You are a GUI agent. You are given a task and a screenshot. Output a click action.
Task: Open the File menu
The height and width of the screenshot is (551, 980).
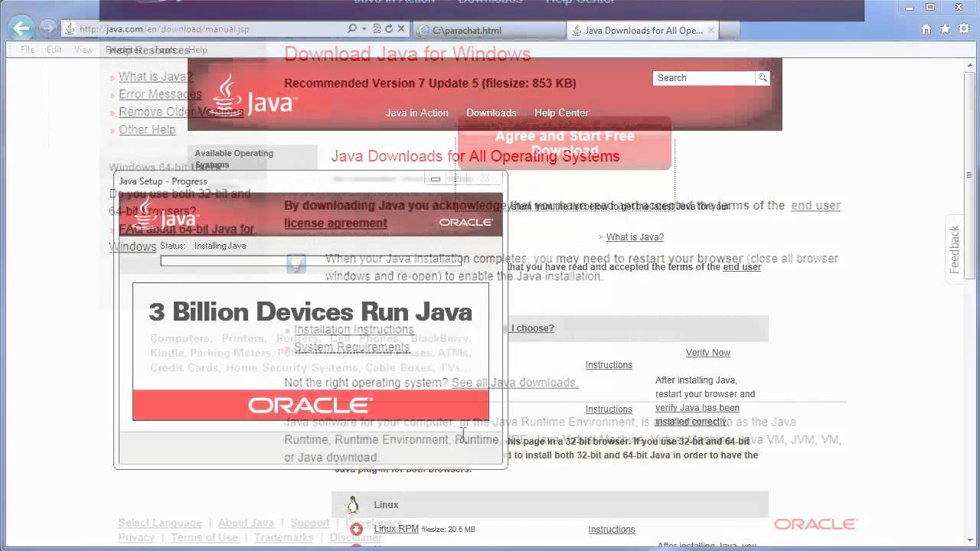(28, 50)
